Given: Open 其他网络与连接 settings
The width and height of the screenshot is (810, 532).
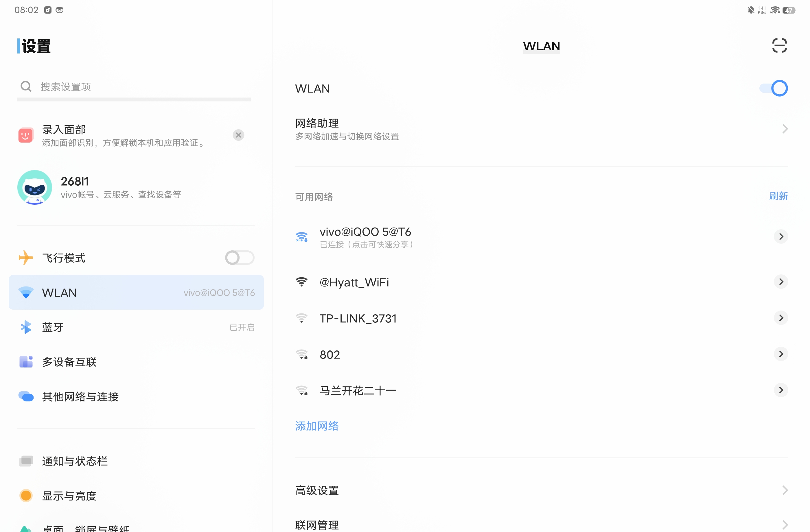Looking at the screenshot, I should [x=136, y=396].
